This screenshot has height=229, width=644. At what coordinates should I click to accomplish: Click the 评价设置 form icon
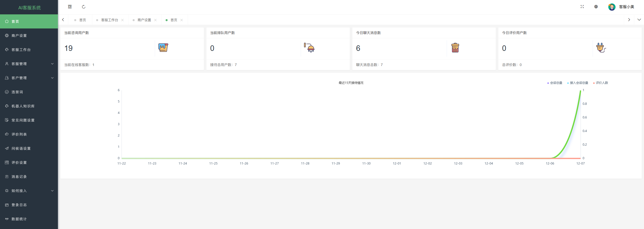tap(7, 162)
